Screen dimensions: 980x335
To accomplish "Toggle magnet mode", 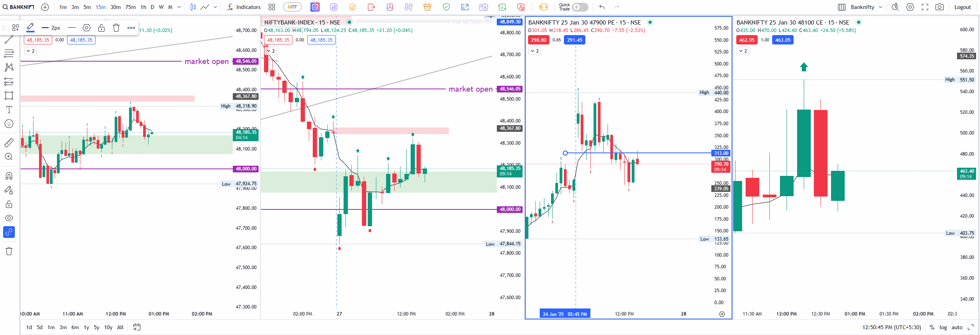I will [9, 176].
